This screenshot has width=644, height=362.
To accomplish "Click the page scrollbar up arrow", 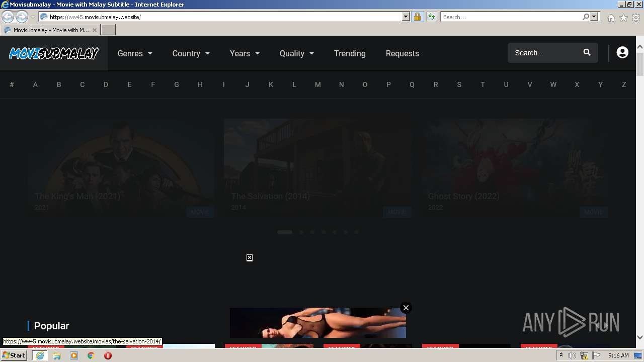I will [639, 47].
